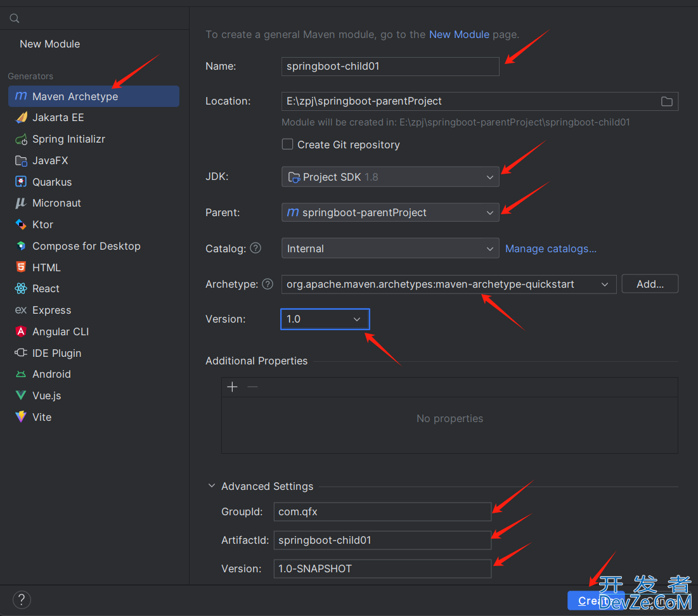Click the Maven m icon in Parent dropdown
The width and height of the screenshot is (698, 616).
293,212
